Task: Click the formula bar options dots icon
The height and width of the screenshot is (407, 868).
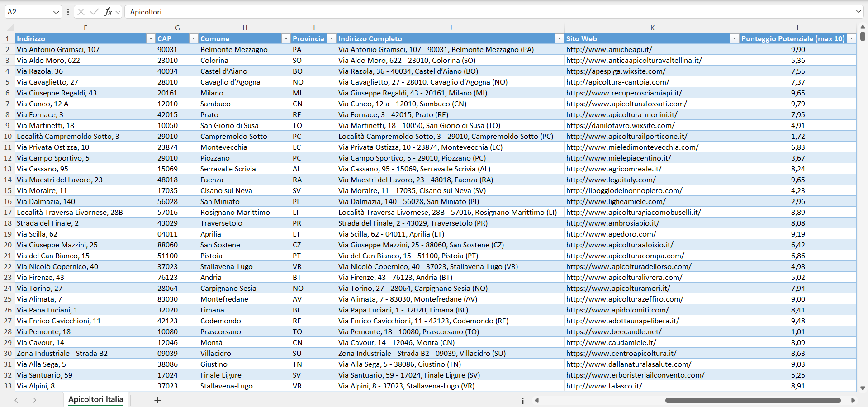Action: click(68, 12)
